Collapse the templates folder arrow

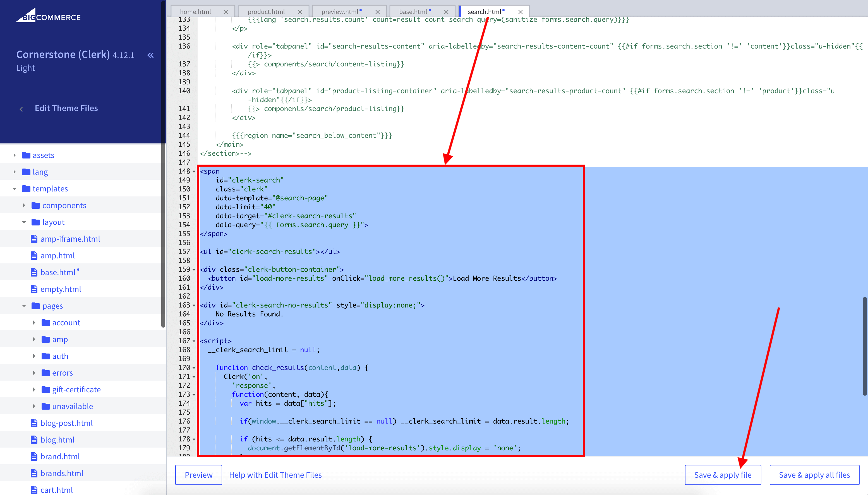[15, 189]
